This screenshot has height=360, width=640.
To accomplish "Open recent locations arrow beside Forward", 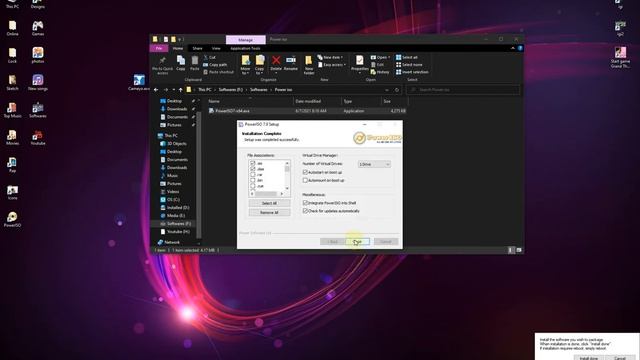I will (174, 90).
